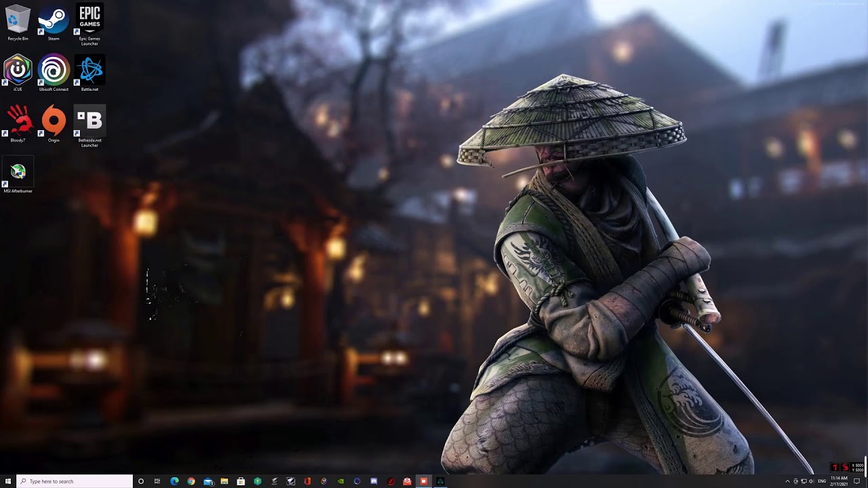Viewport: 868px width, 488px height.
Task: Launch Steam from the desktop
Action: (54, 22)
